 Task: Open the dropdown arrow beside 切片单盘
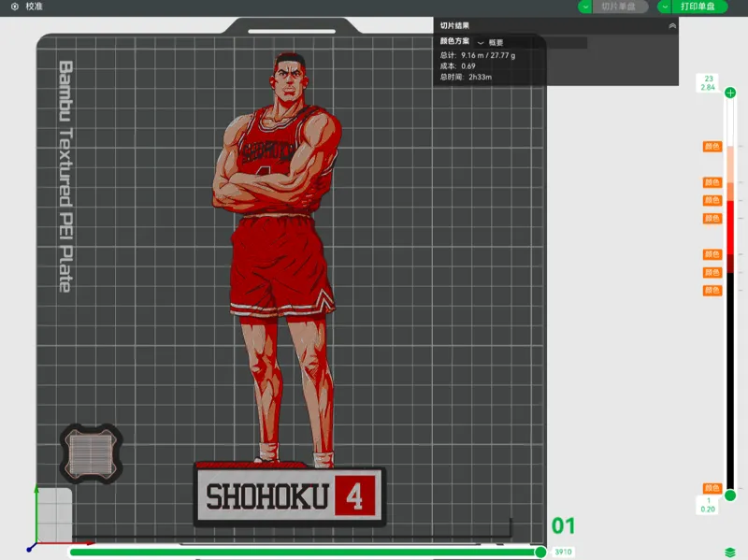(585, 7)
